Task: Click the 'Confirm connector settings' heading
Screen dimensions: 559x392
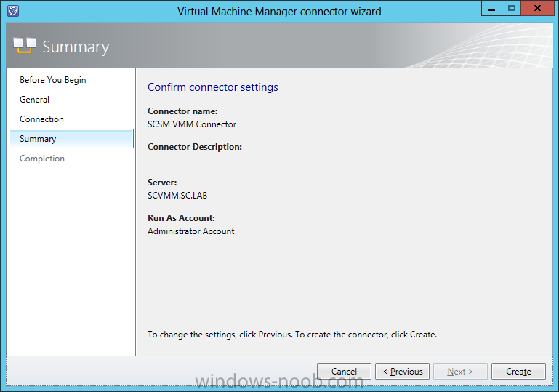Action: [x=213, y=87]
